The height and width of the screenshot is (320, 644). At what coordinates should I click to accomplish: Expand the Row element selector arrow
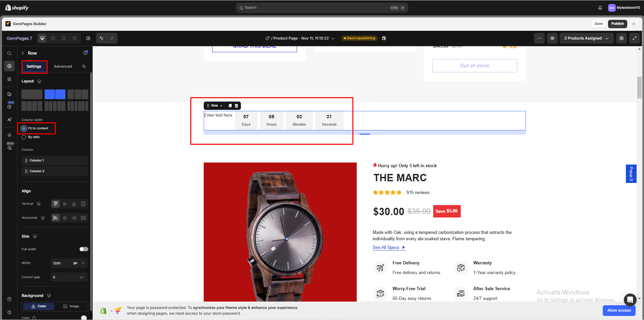(221, 106)
